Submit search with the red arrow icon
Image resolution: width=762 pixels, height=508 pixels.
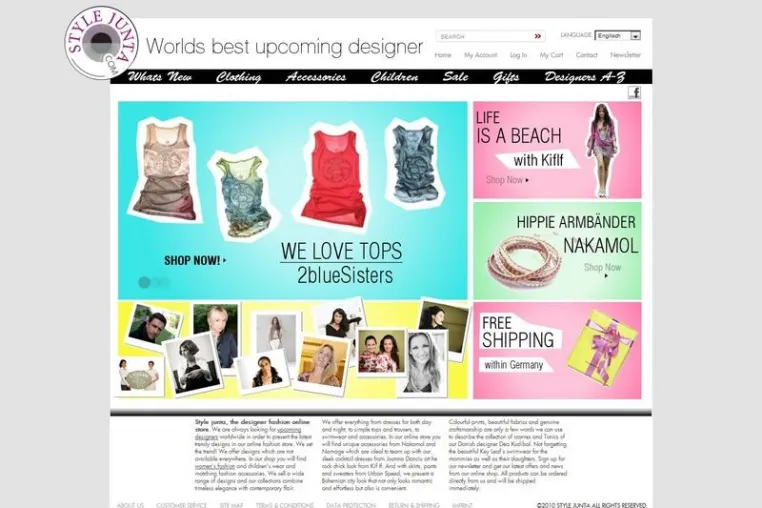(x=537, y=36)
